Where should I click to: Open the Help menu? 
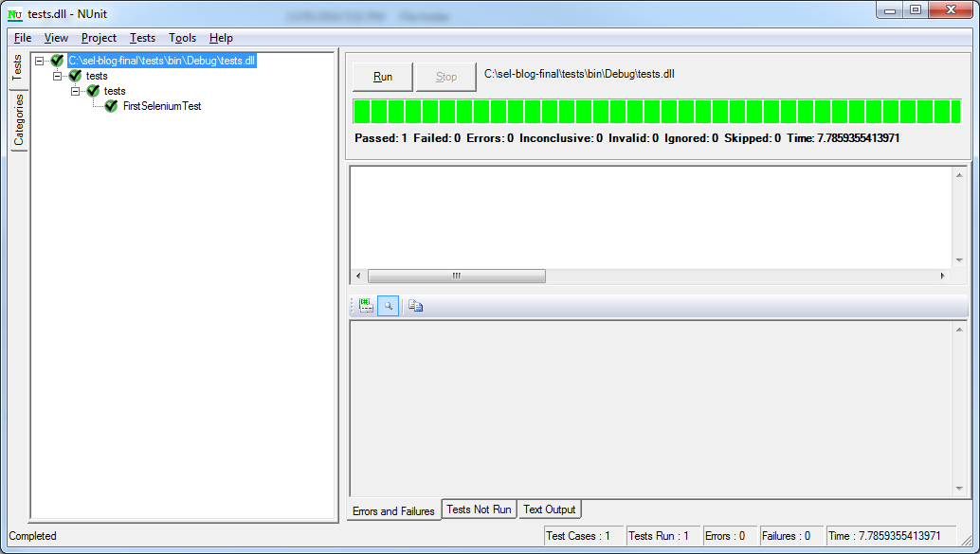coord(221,38)
